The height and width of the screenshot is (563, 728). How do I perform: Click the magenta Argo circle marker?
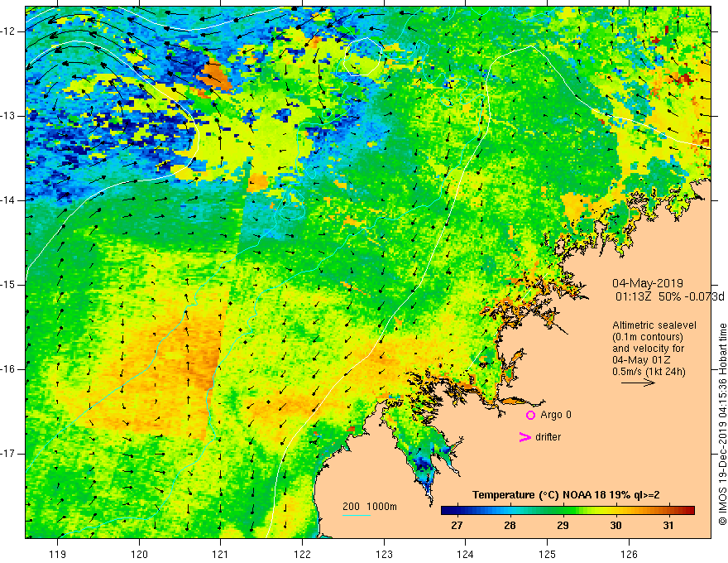pyautogui.click(x=531, y=414)
